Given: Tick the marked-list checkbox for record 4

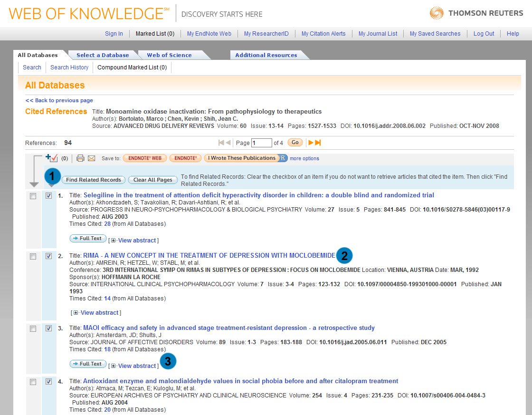Looking at the screenshot, I should tap(33, 382).
